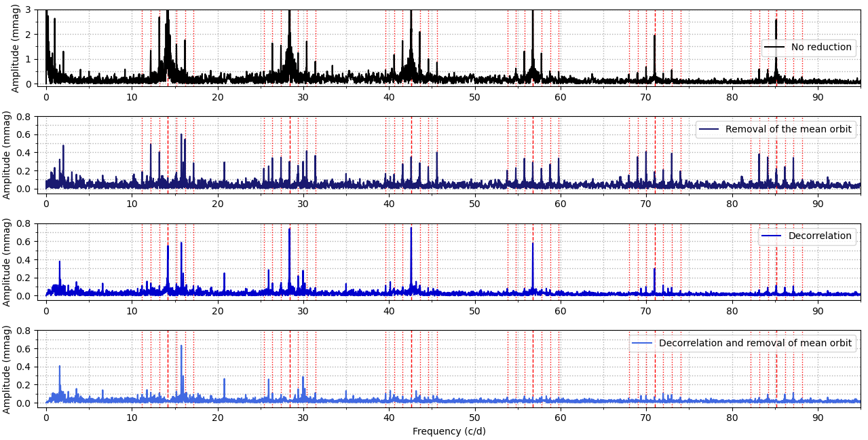Click the 'No reduction' legend label
The height and width of the screenshot is (440, 868).
pos(819,48)
